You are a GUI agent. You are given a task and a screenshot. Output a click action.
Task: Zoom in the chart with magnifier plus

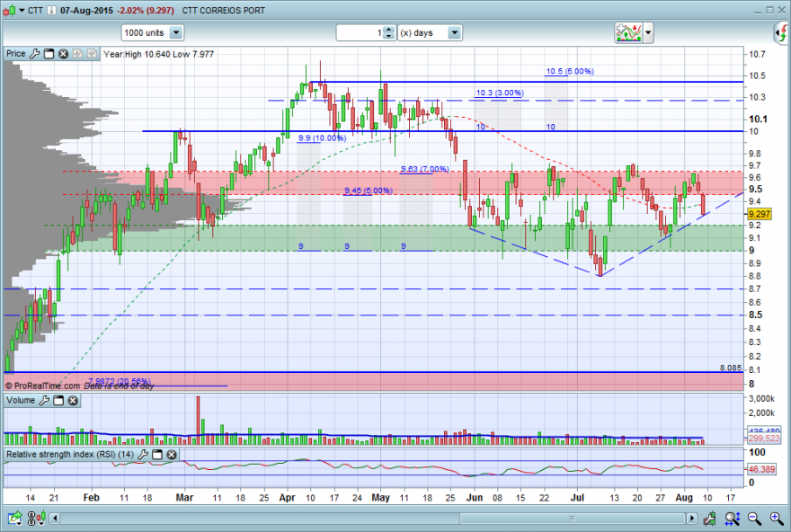point(777,518)
